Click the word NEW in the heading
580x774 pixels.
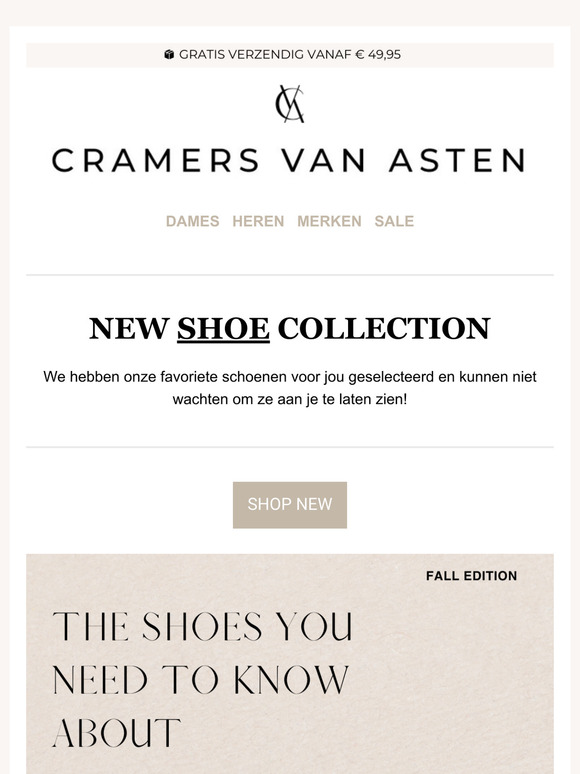tap(129, 329)
